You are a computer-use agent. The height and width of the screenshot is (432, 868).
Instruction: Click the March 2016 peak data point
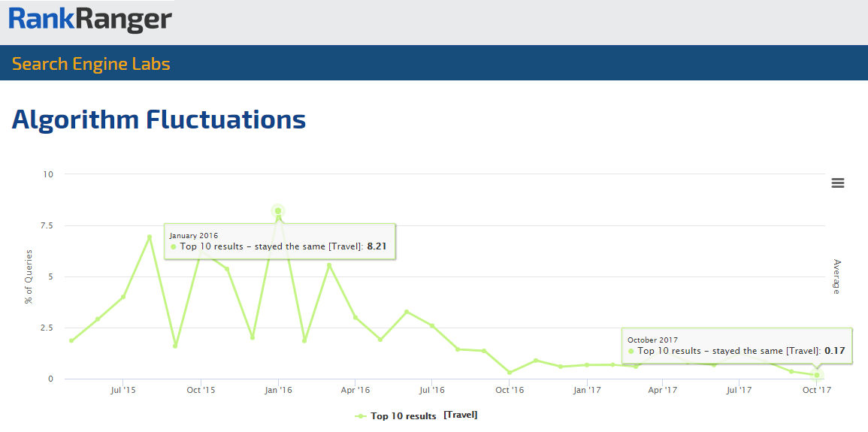tap(329, 265)
